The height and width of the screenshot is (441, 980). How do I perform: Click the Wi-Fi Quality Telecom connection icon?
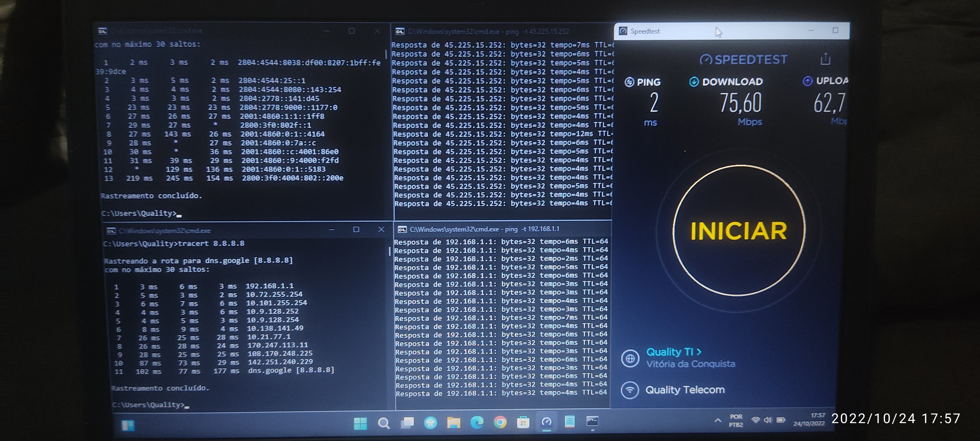(630, 390)
